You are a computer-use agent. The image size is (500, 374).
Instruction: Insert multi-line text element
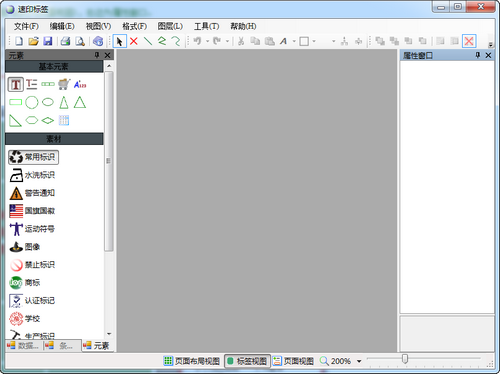32,84
